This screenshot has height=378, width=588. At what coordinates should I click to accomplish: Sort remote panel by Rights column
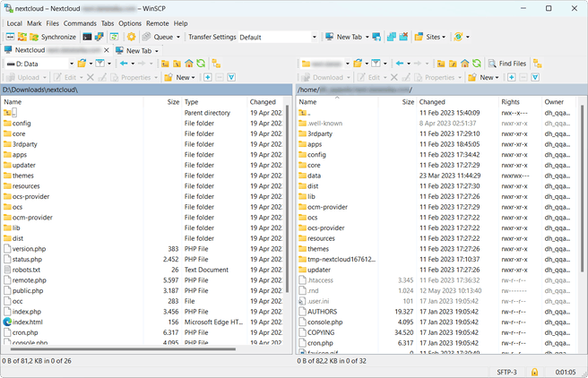[x=520, y=102]
